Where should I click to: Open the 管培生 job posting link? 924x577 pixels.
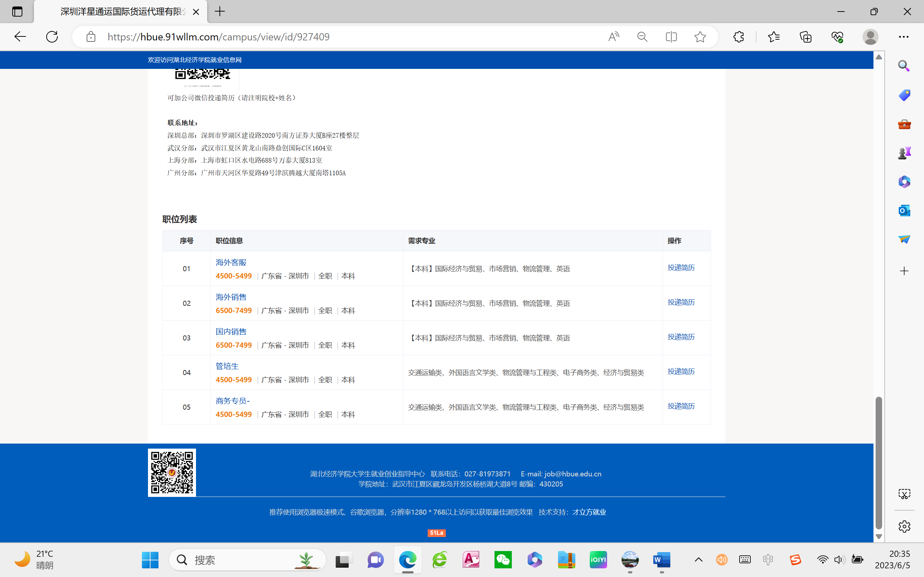coord(227,366)
